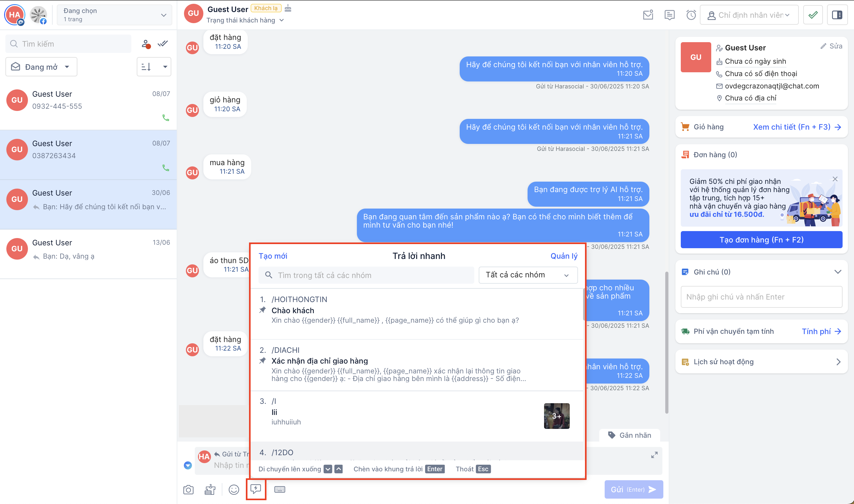The height and width of the screenshot is (504, 854).
Task: Toggle unassigned conversations filter icon
Action: coord(146,44)
